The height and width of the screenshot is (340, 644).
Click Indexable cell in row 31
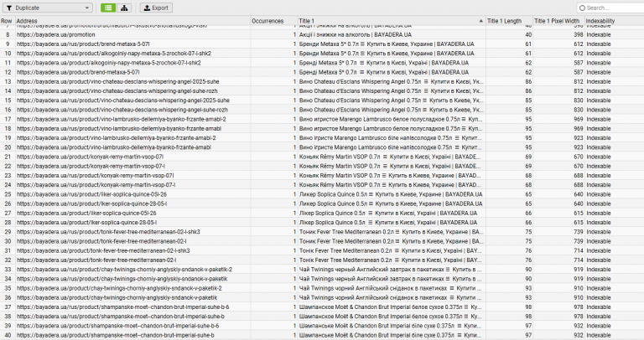tap(599, 250)
